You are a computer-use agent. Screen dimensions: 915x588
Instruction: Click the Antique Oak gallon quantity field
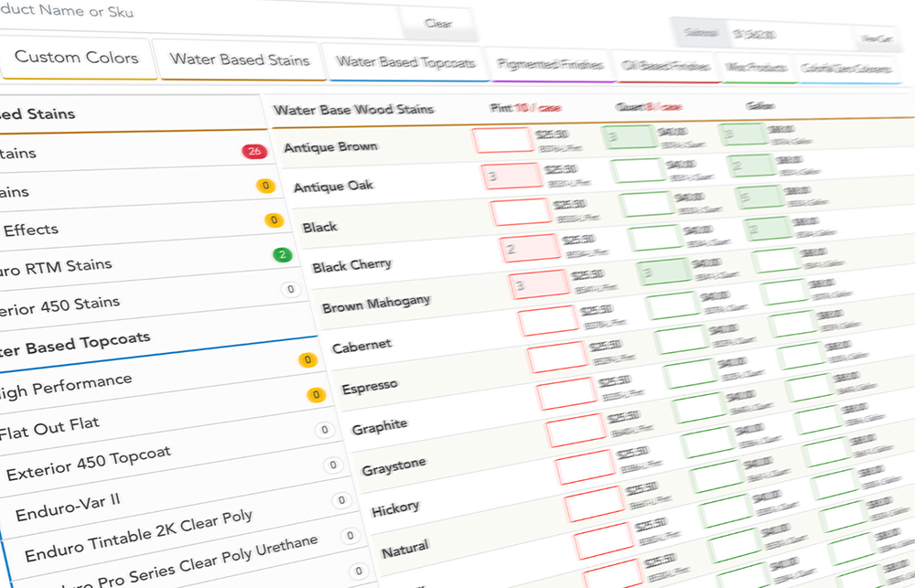751,166
